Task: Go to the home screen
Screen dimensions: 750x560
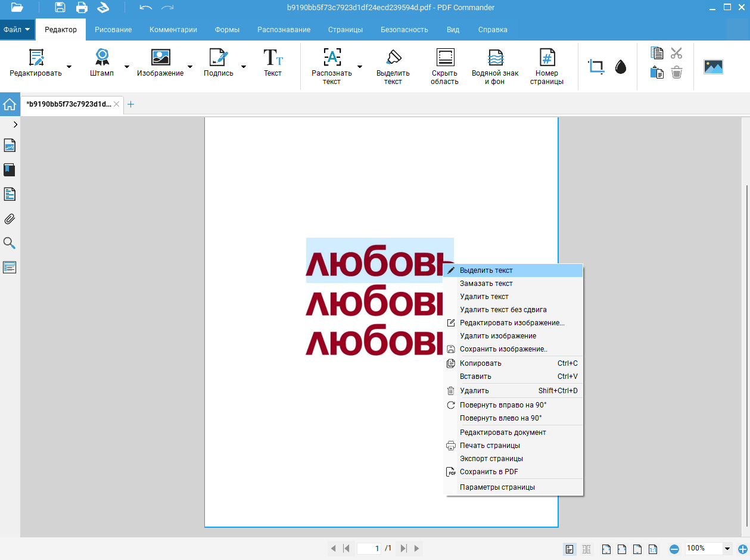Action: click(x=10, y=104)
